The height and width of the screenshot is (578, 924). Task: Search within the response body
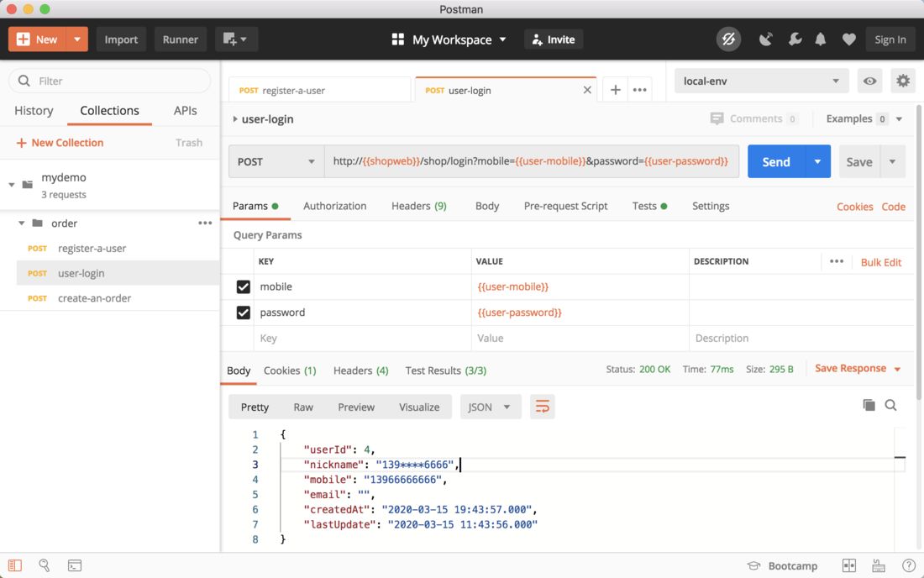click(x=890, y=405)
